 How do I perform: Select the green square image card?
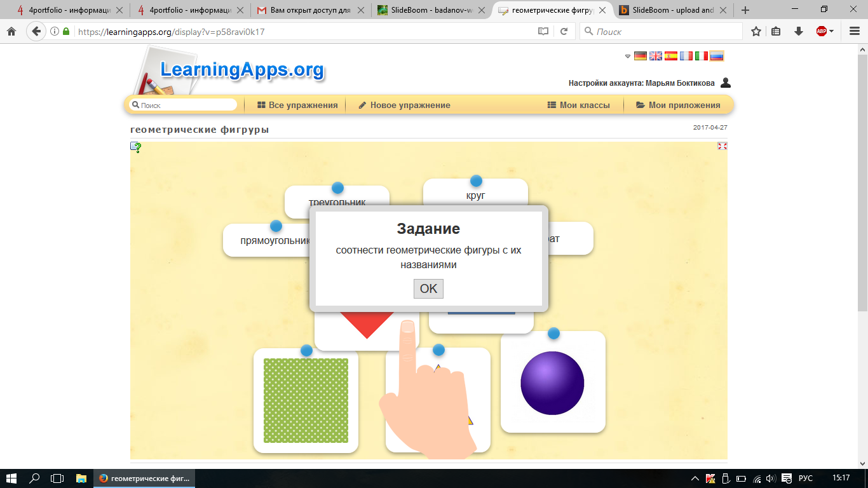(x=306, y=400)
